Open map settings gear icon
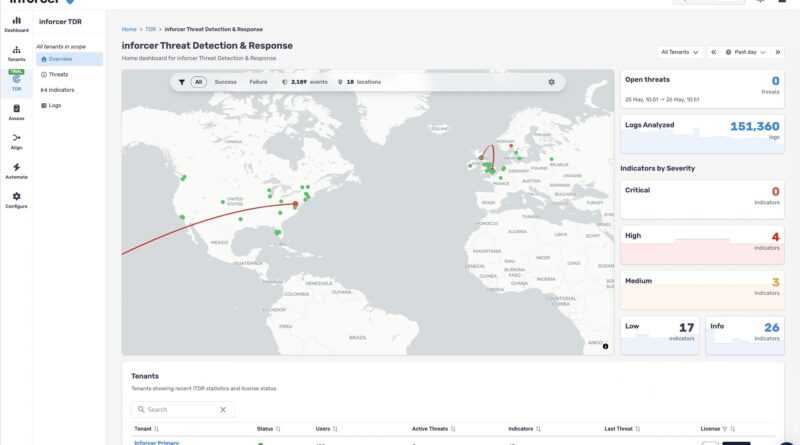Image resolution: width=800 pixels, height=445 pixels. [x=552, y=82]
